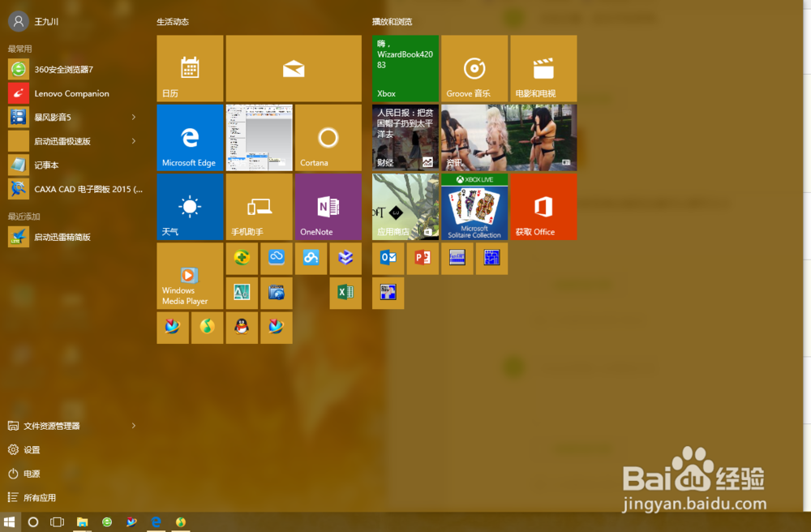Open the 资讯 news photo tile
Screen dimensions: 811x532
pyautogui.click(x=509, y=138)
